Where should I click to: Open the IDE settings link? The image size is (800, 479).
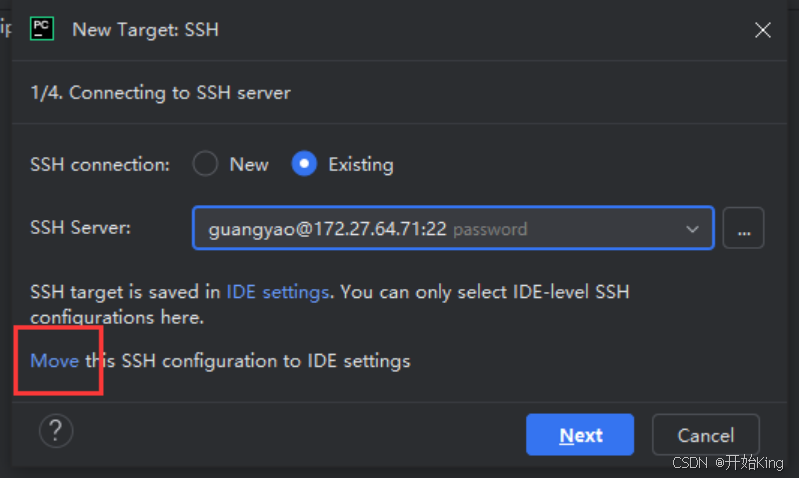278,292
